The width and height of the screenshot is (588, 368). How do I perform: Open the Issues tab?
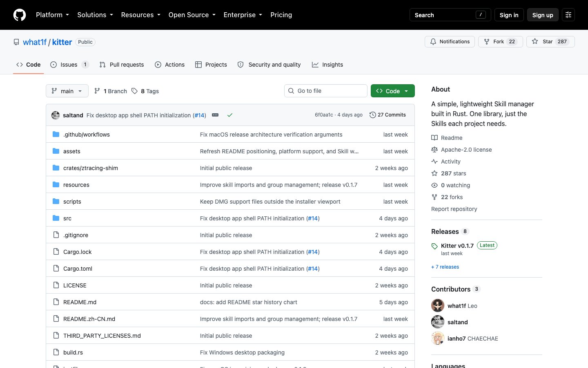69,65
